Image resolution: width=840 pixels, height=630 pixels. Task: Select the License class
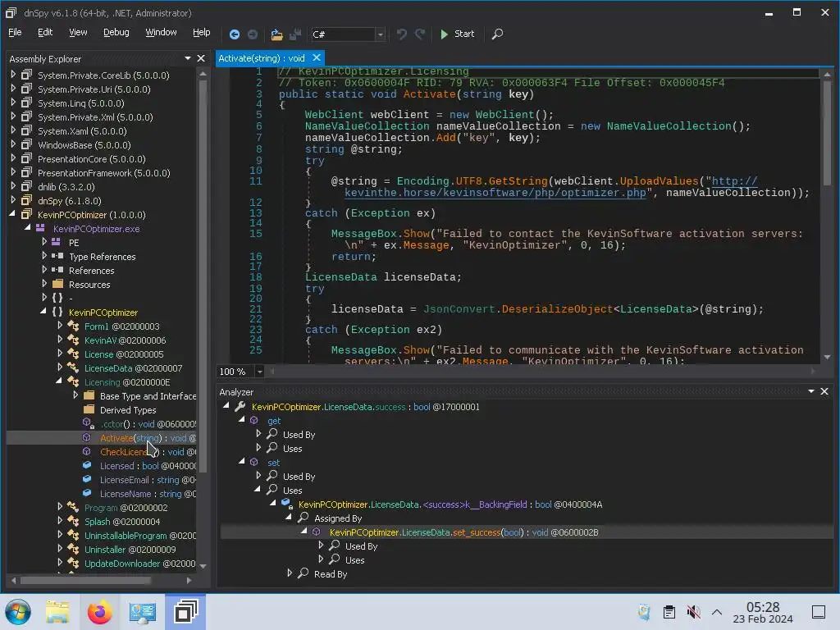124,354
